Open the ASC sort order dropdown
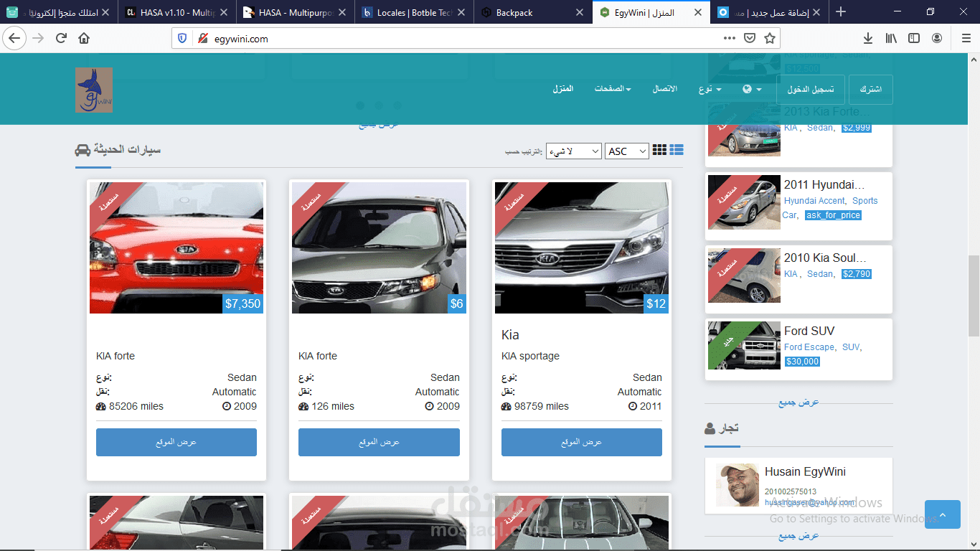Viewport: 980px width, 551px height. 627,151
